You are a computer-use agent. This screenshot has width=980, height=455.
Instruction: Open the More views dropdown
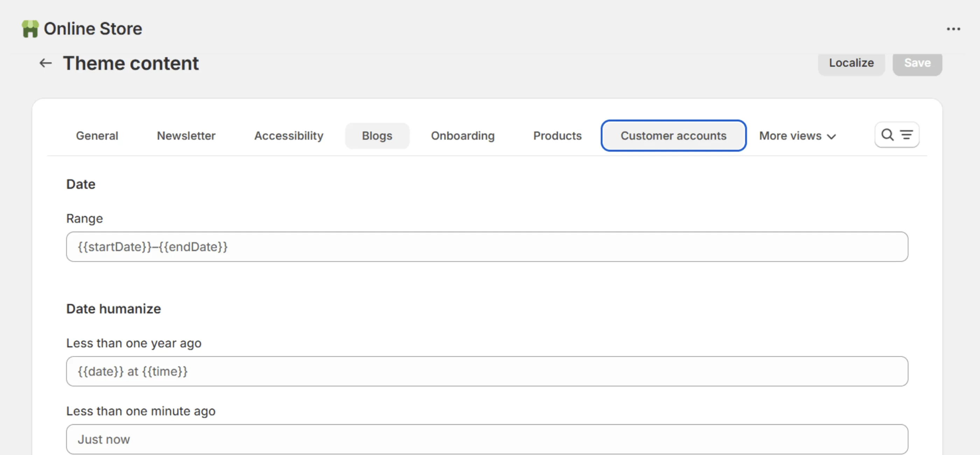(x=790, y=136)
